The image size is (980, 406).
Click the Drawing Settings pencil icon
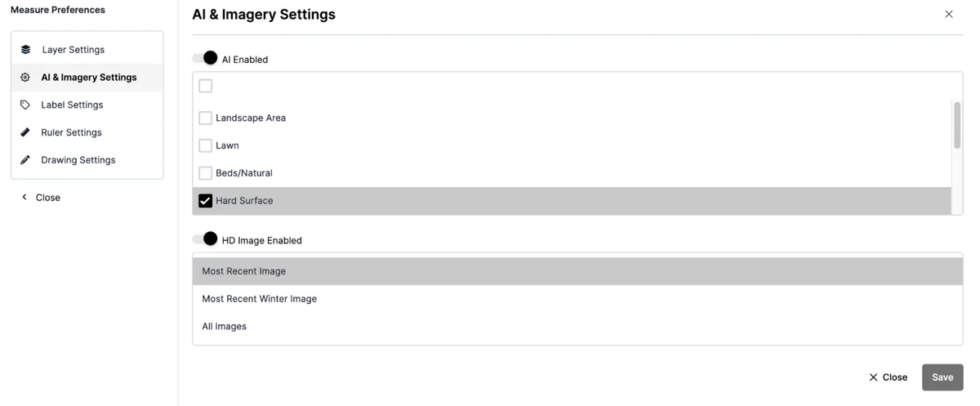25,160
